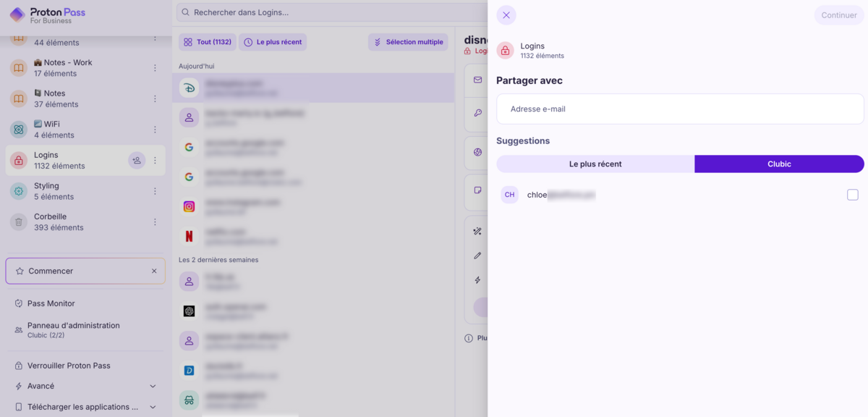This screenshot has height=417, width=868.
Task: Tick the checkbox for the chloe suggestion
Action: coord(853,195)
